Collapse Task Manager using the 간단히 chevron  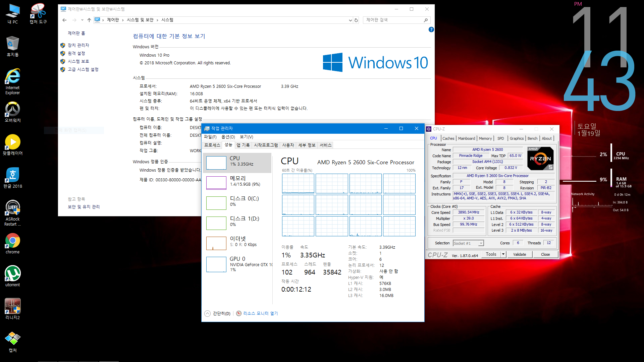[207, 313]
